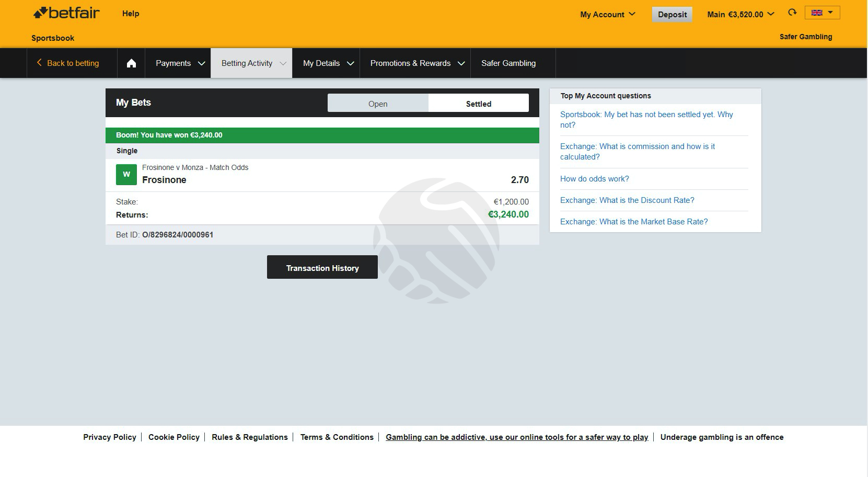The height and width of the screenshot is (477, 868).
Task: Click the €1,200.00 stake value
Action: coord(511,202)
